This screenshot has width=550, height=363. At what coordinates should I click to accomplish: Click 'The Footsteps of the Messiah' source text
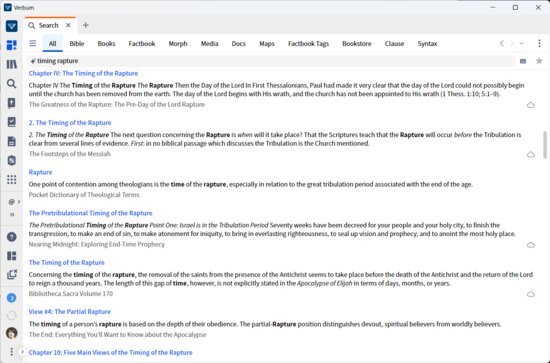coord(69,154)
